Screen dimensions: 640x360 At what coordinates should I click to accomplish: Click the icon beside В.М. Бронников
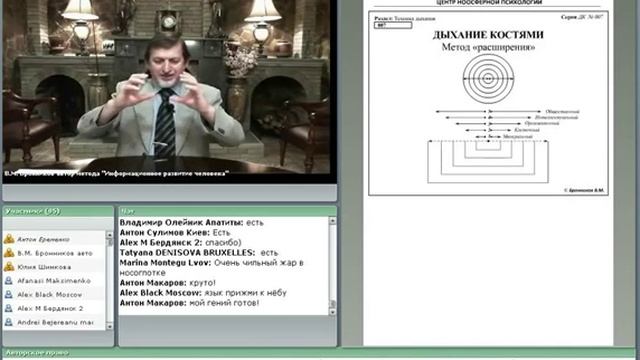(x=9, y=253)
